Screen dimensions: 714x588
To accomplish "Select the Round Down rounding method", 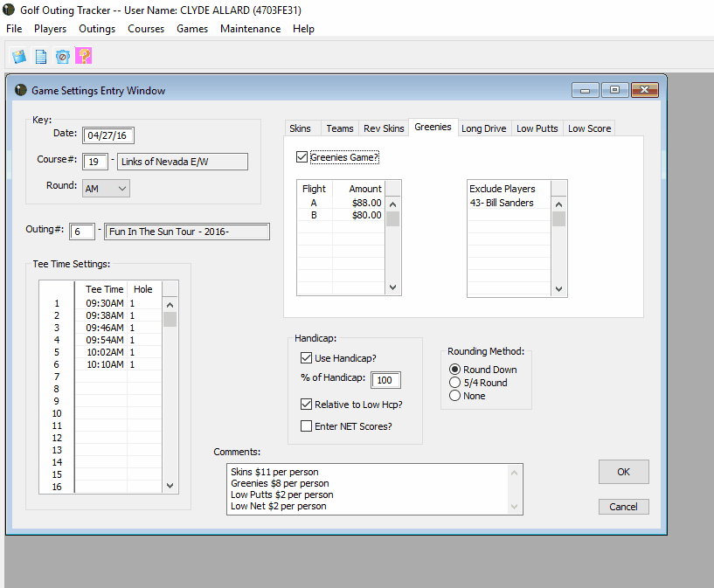I will coord(454,369).
